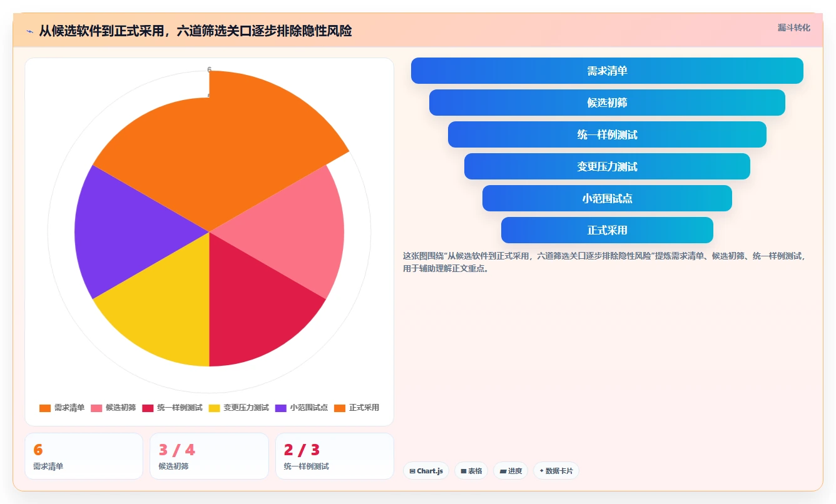Click the 漏斗转化 tag in header
The height and width of the screenshot is (504, 836).
[793, 28]
